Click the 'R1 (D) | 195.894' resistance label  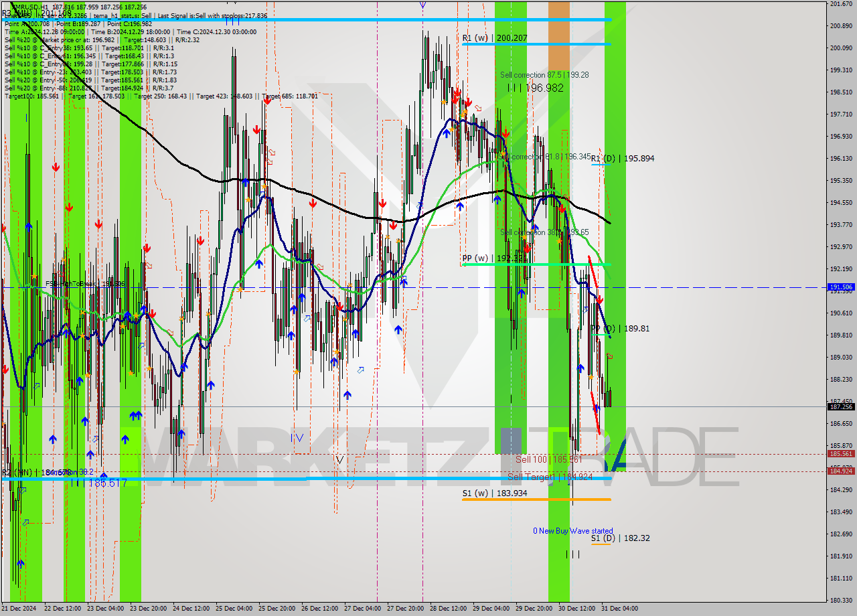(623, 159)
